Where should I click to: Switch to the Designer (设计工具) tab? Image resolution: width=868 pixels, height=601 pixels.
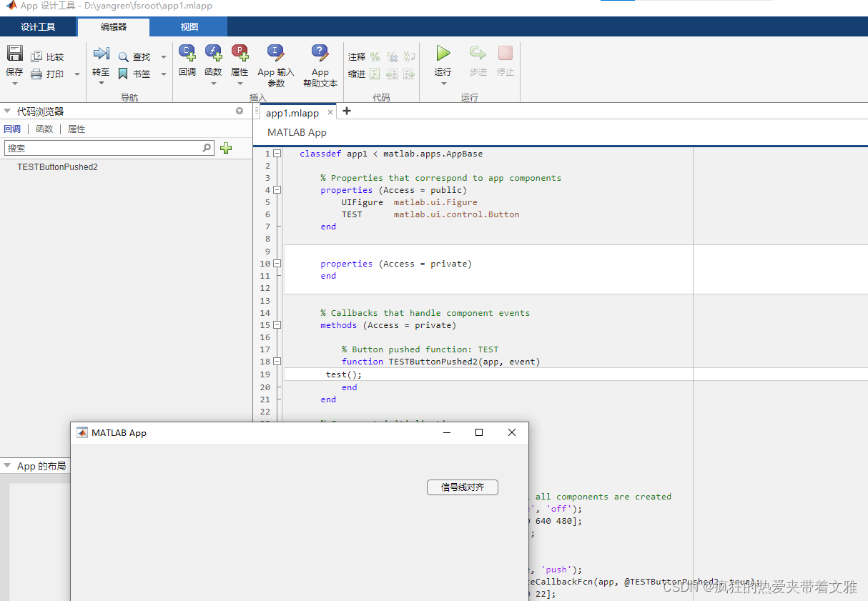coord(38,27)
